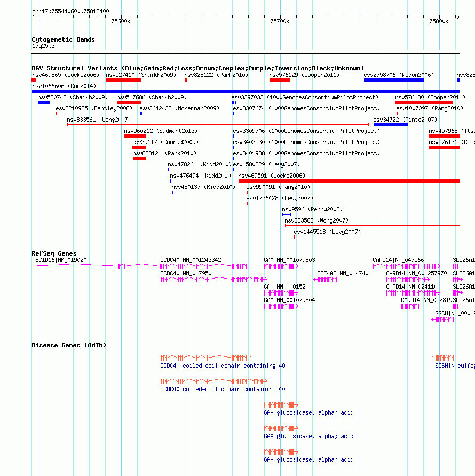Select CCDC40|NM_017950 gene label
Screen dimensions: 475x476
(x=186, y=274)
